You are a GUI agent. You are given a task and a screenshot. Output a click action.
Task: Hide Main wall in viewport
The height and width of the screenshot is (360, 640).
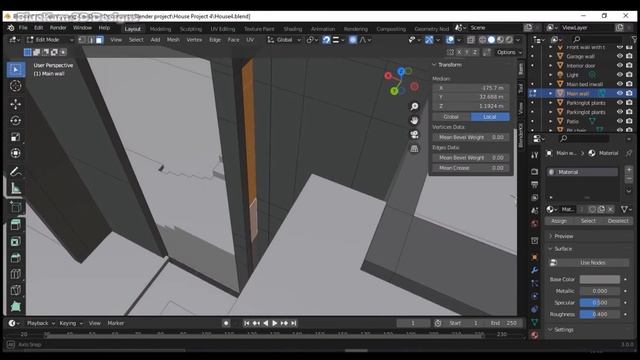coord(620,93)
